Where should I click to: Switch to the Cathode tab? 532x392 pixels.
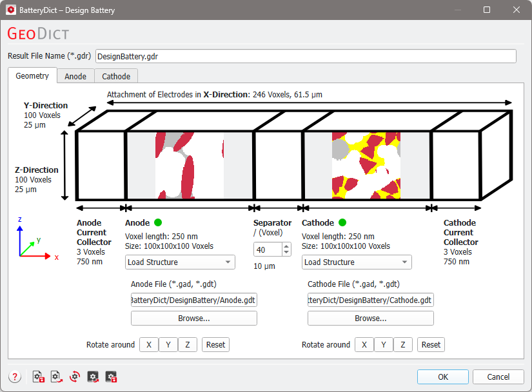[116, 76]
